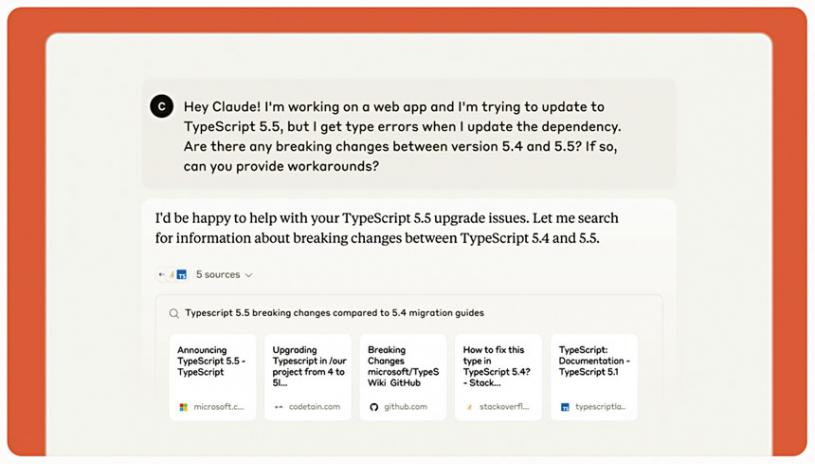Click the codetain.com favicon
Screen dimensions: 815x464
tap(279, 407)
